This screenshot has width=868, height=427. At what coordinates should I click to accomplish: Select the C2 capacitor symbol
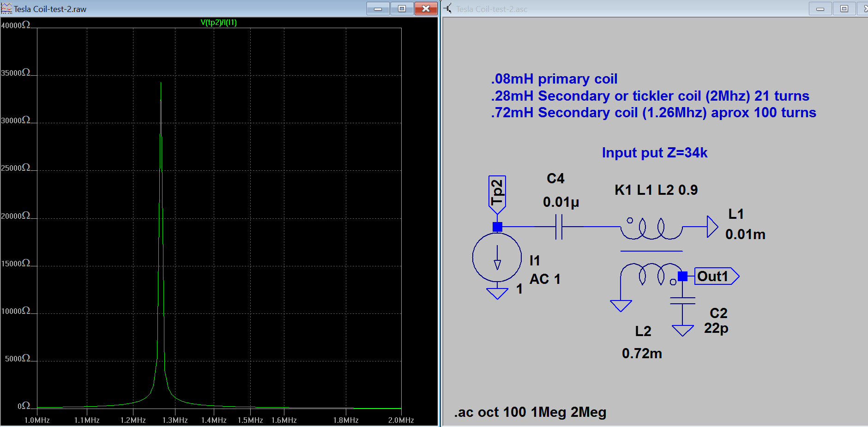click(x=682, y=301)
